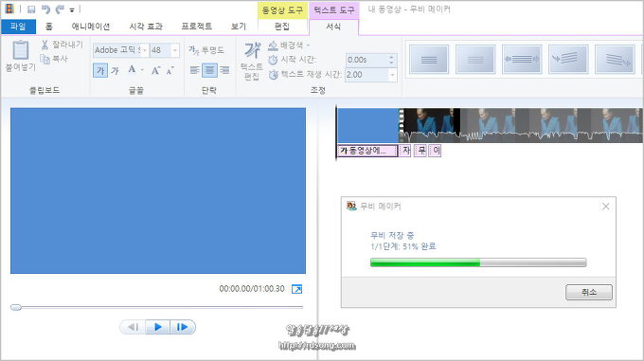Click the preview seek slider handle
This screenshot has height=361, width=644.
[16, 307]
